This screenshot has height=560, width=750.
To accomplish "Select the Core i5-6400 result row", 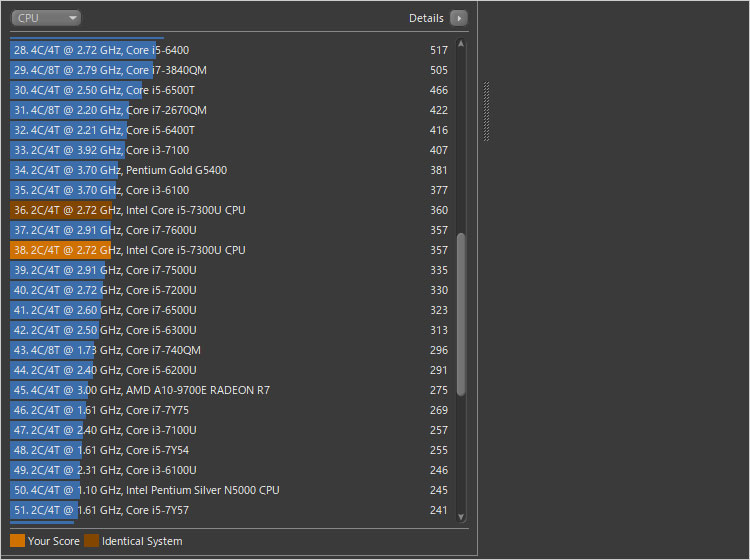I will [230, 50].
